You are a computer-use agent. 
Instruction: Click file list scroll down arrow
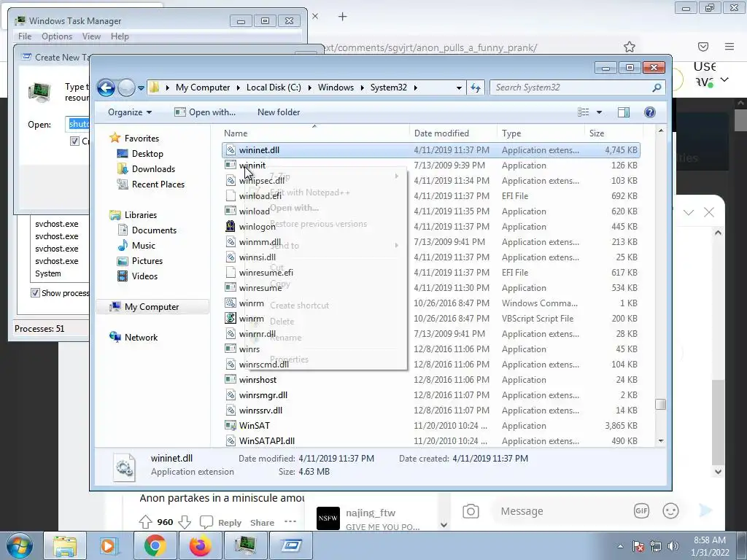pyautogui.click(x=661, y=441)
